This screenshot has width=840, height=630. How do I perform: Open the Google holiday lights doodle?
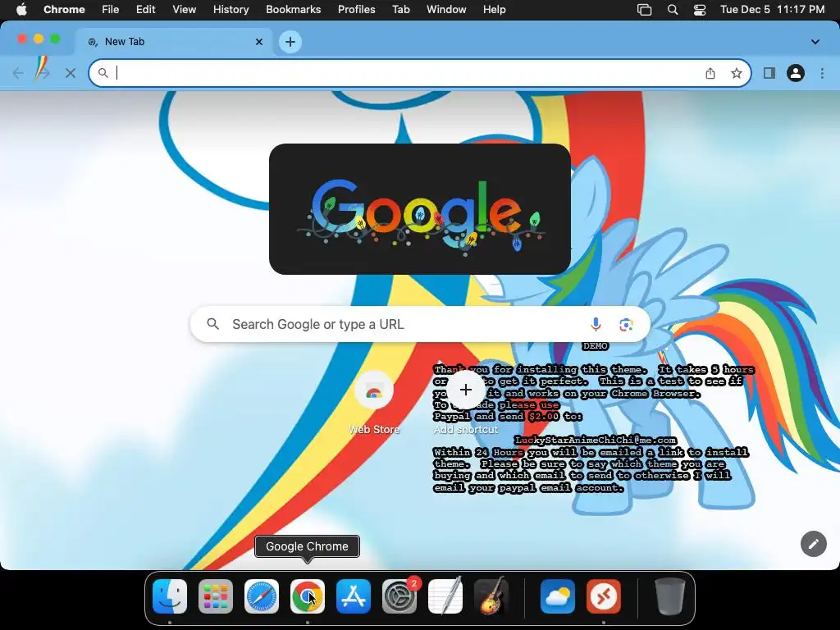click(x=420, y=209)
